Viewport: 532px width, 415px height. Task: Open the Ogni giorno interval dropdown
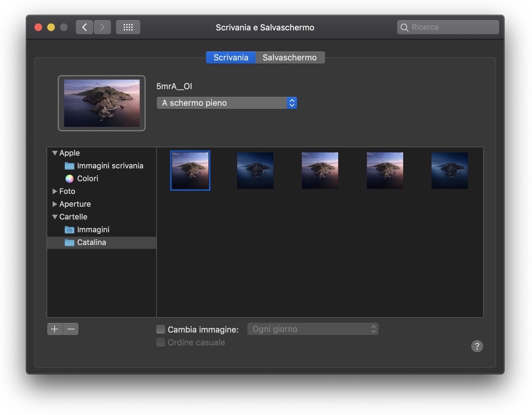click(313, 329)
